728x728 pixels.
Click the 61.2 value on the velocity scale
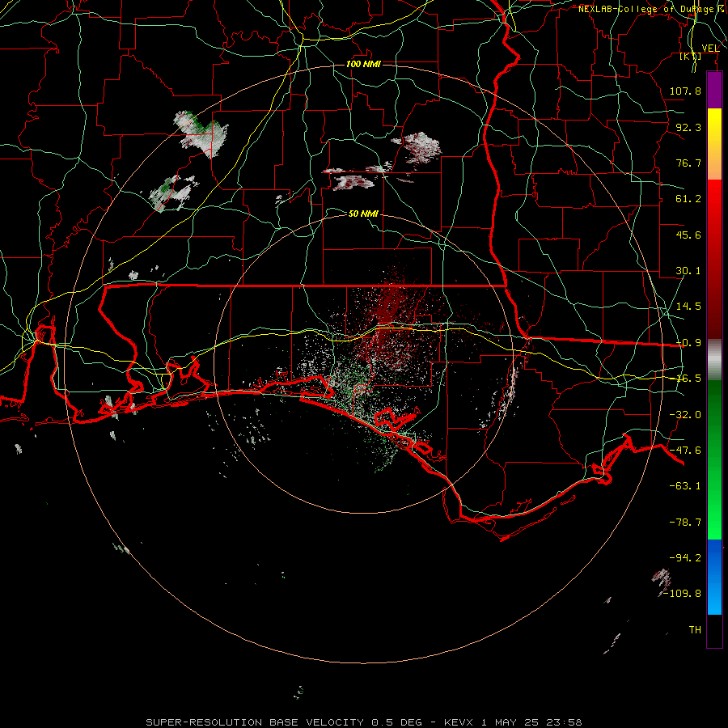688,199
